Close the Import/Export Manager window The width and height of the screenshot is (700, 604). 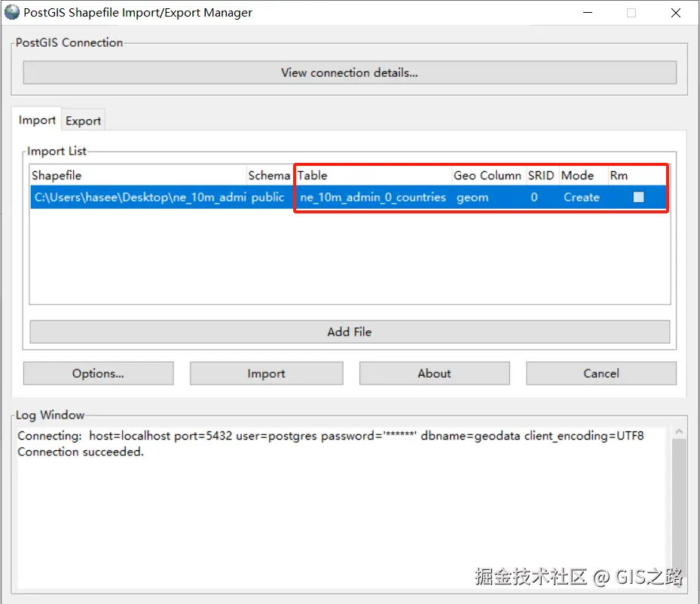tap(675, 13)
